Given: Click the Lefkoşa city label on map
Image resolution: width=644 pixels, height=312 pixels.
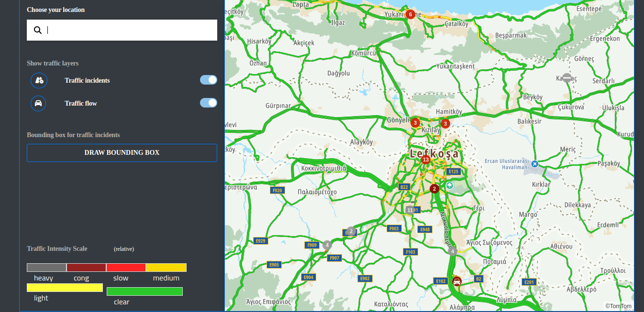Looking at the screenshot, I should pos(434,153).
